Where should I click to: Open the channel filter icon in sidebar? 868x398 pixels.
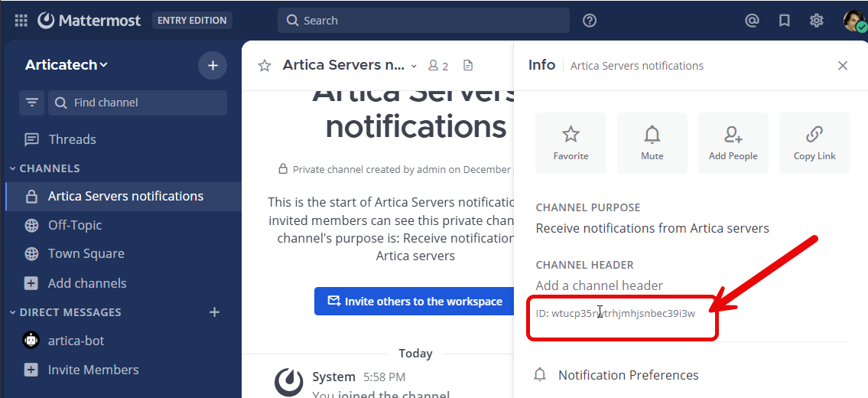click(32, 103)
